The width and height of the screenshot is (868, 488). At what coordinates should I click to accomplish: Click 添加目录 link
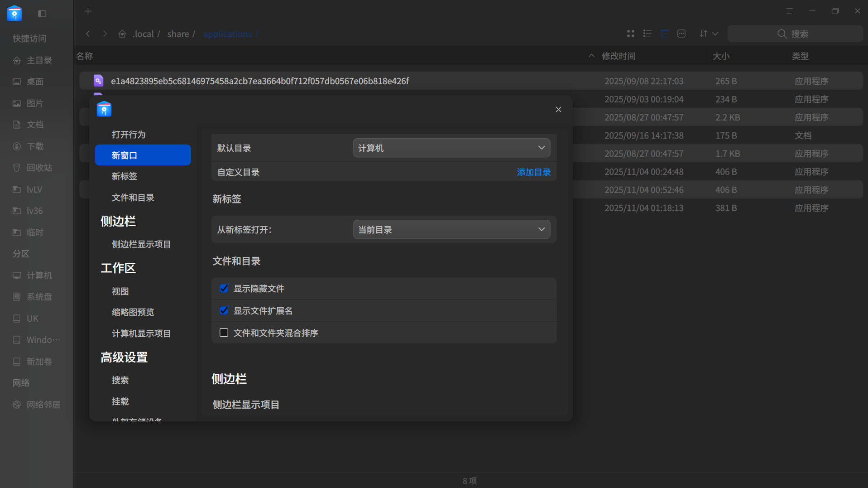(534, 172)
